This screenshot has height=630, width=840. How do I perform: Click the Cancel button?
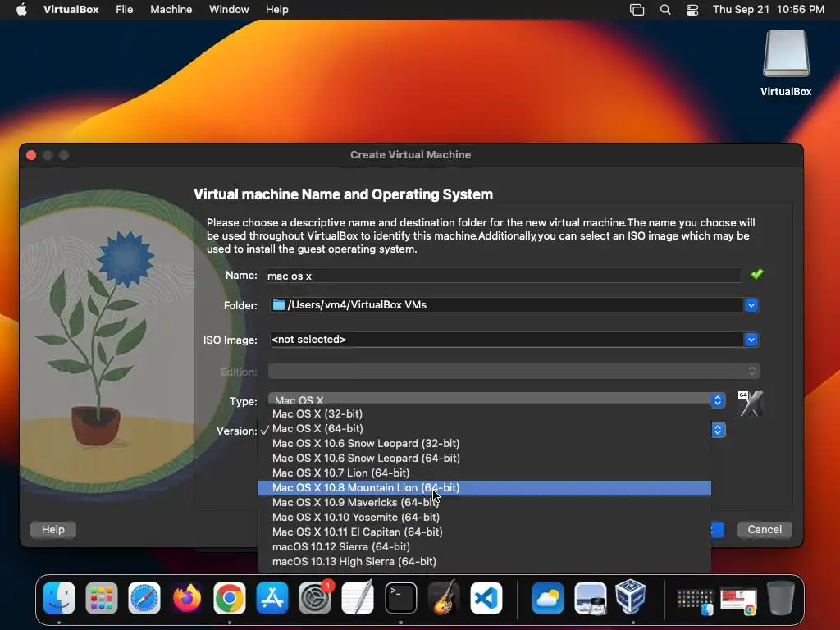[x=765, y=529]
